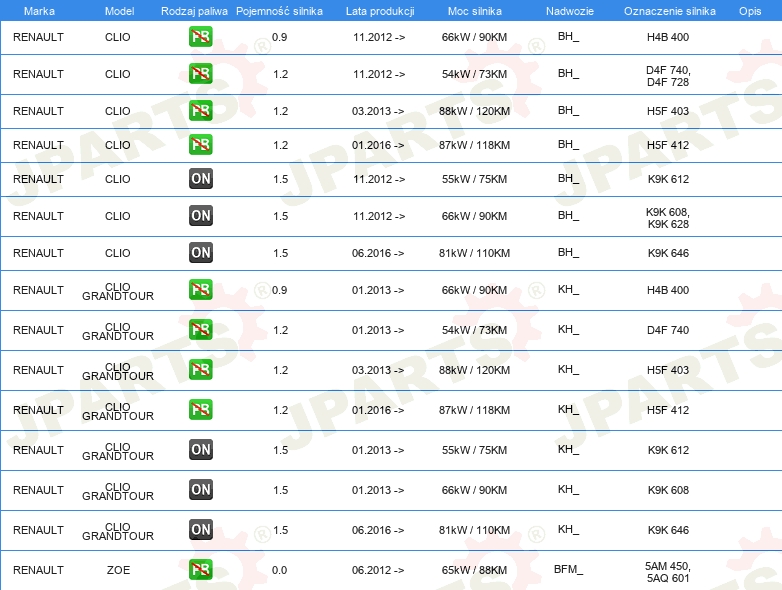The width and height of the screenshot is (782, 590).
Task: Click the 06.2012 -> production date cell
Action: pyautogui.click(x=378, y=570)
